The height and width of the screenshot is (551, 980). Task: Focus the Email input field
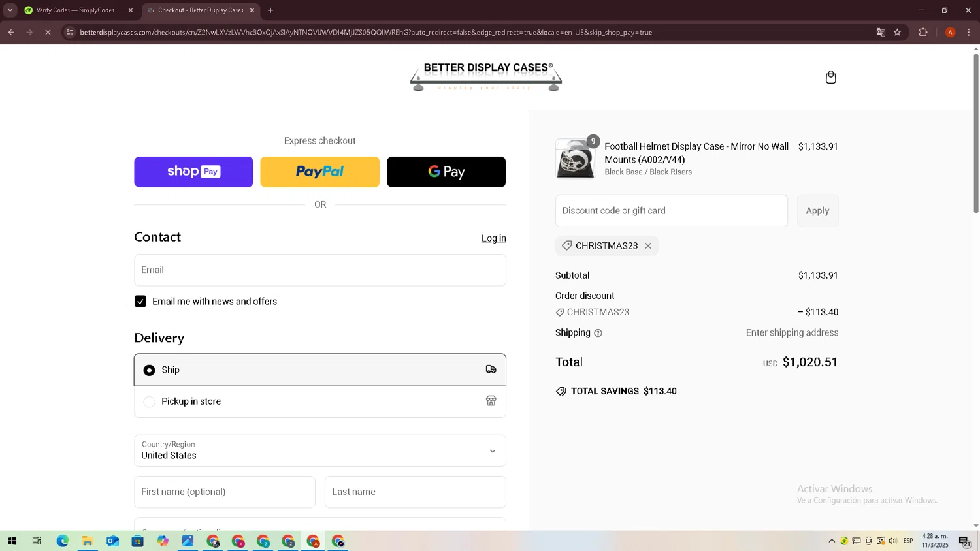[320, 270]
